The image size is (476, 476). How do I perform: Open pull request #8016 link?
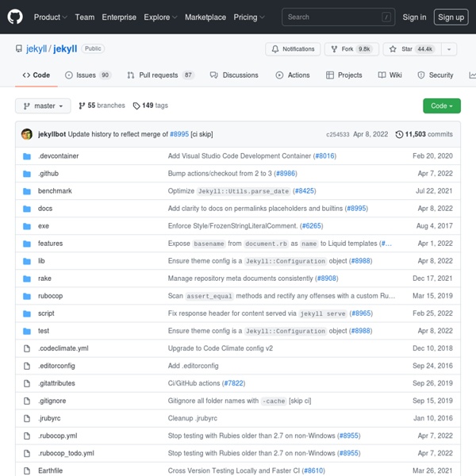(324, 156)
